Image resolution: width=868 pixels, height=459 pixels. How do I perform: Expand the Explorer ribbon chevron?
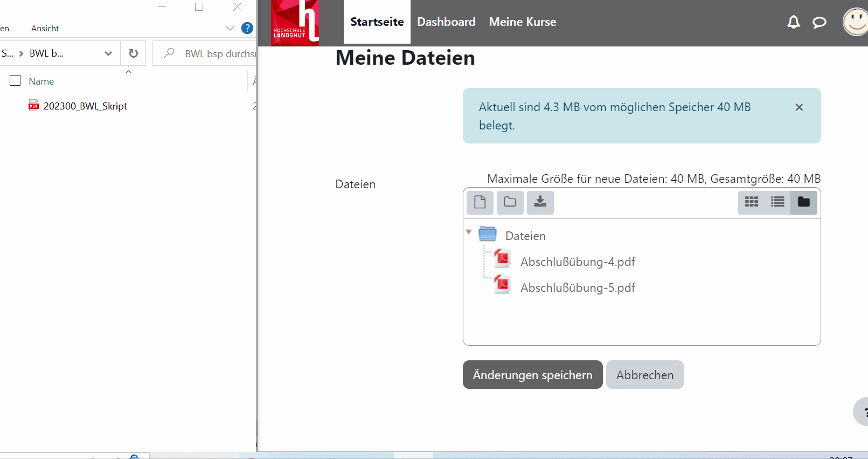(x=230, y=28)
